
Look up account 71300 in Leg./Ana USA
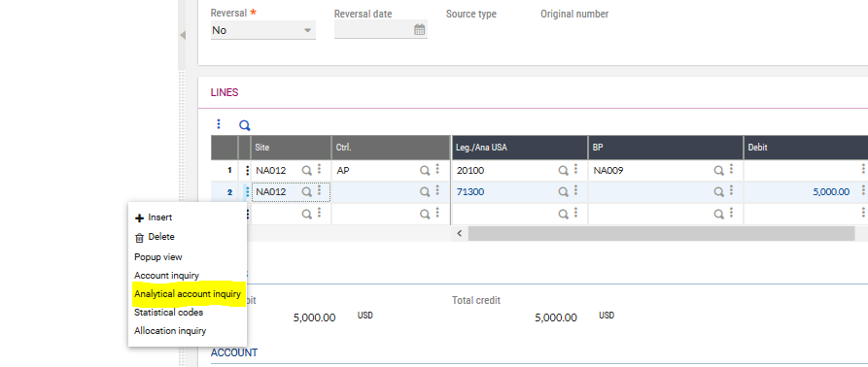point(563,192)
